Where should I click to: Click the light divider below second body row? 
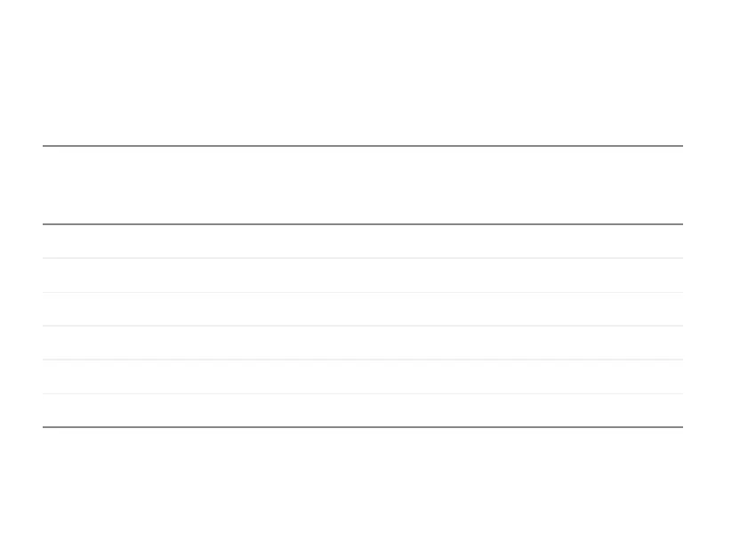pos(363,292)
